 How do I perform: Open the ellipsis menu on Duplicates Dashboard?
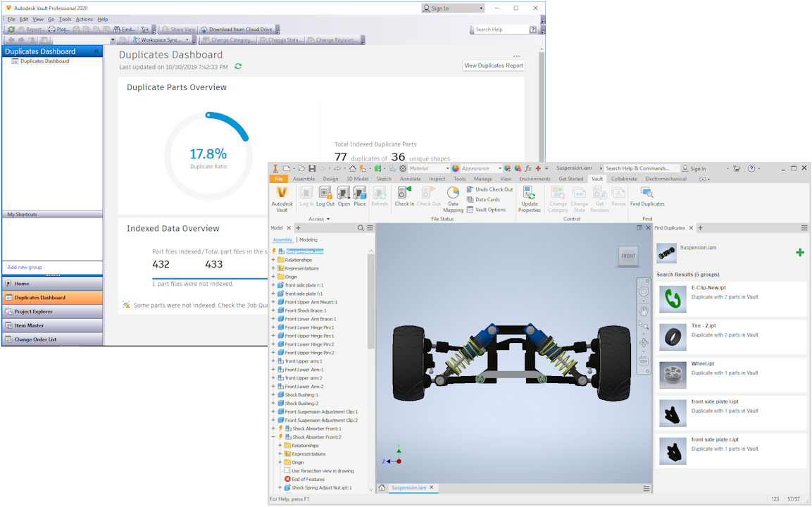tap(516, 56)
